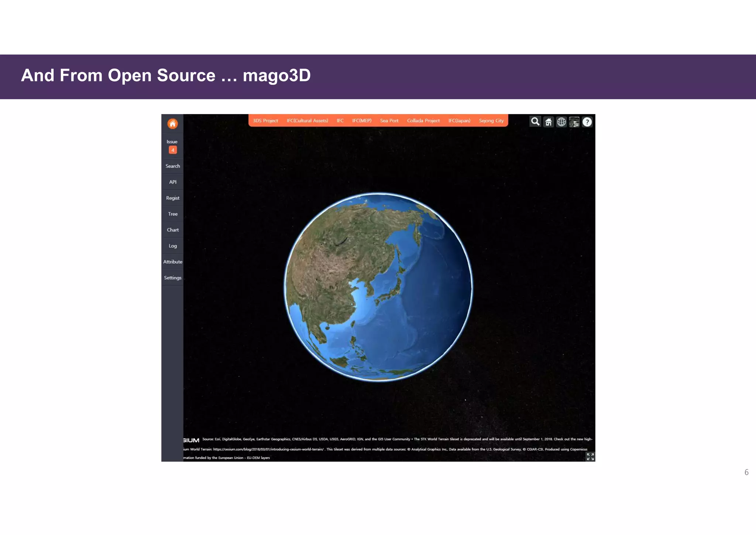Screen dimensions: 756x535
Task: Open the Search sidebar item
Action: 172,166
